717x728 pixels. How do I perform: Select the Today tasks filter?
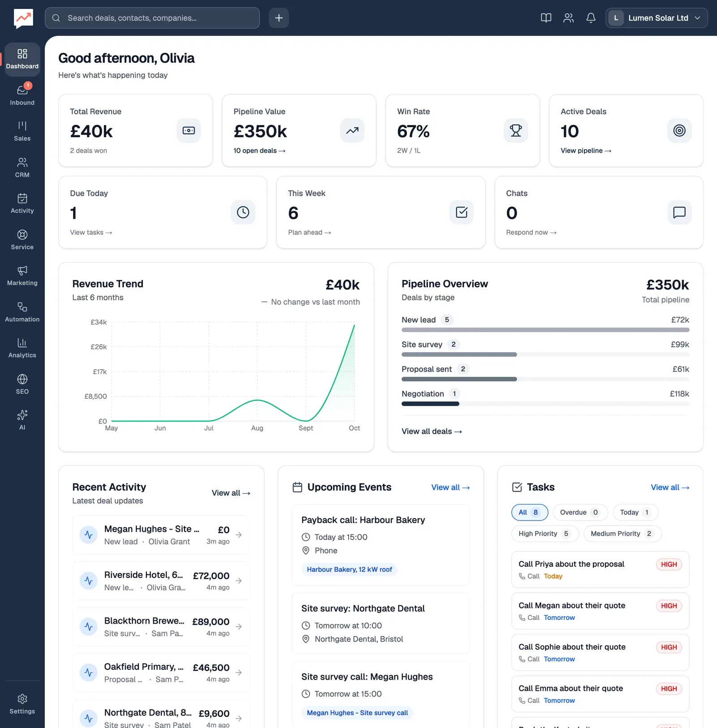coord(635,513)
